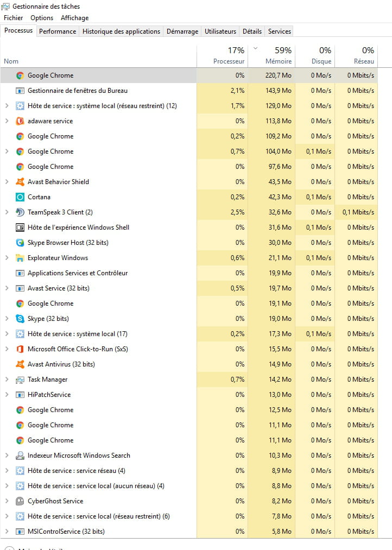Screen dimensions: 392x550
Task: Click the Explorateur Windows folder icon
Action: pos(20,258)
